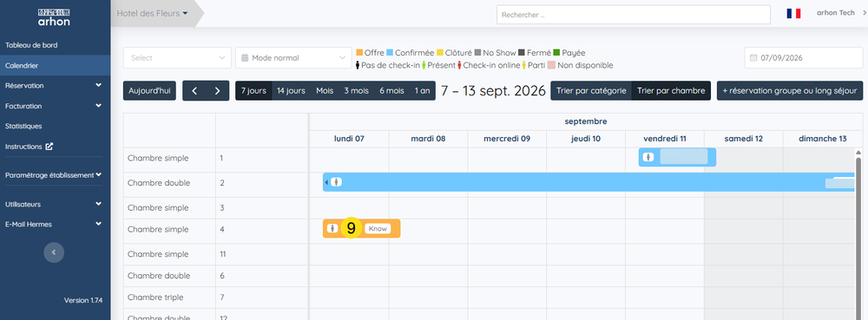Click the Clôturé yellow legend swatch
Image resolution: width=868 pixels, height=320 pixels.
tap(440, 53)
